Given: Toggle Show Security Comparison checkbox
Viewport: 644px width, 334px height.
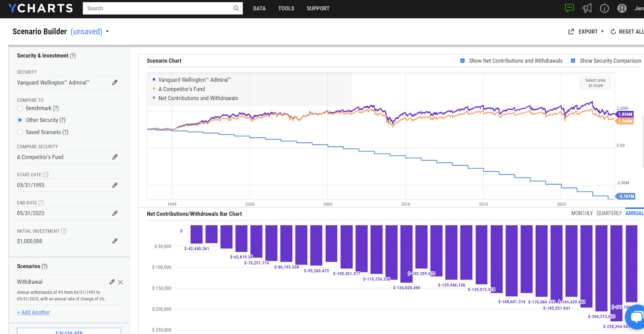Looking at the screenshot, I should pos(573,61).
